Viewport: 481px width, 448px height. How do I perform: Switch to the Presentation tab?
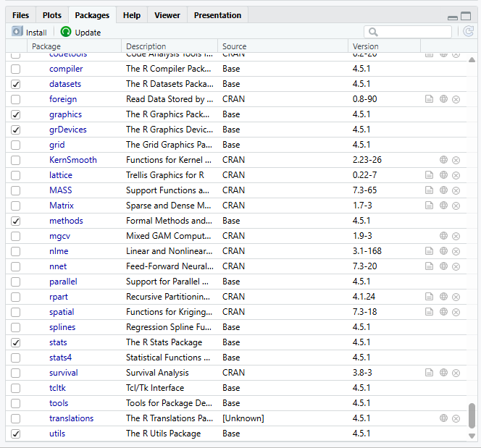(217, 15)
